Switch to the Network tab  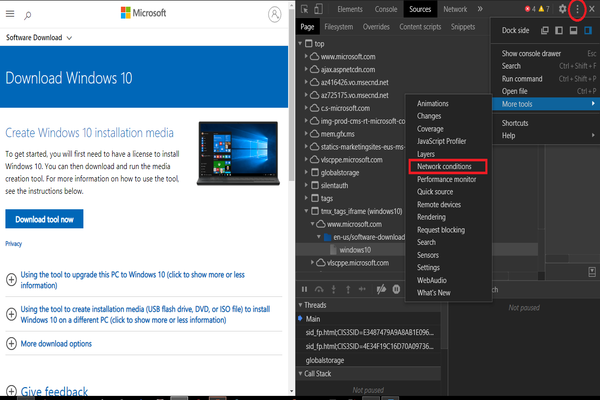(x=455, y=9)
